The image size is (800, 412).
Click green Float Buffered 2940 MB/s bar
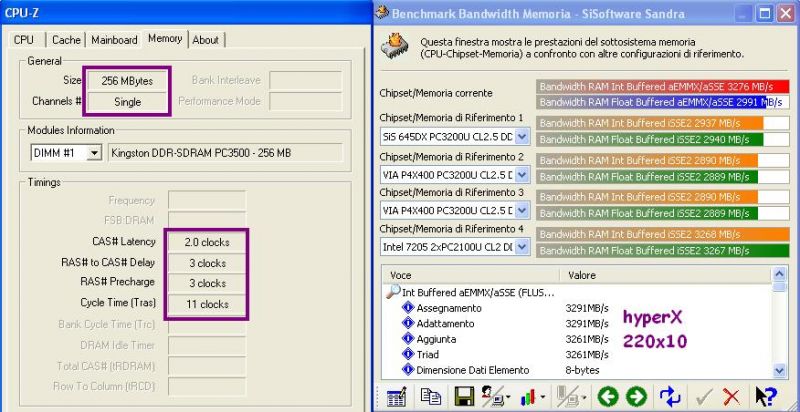pyautogui.click(x=650, y=139)
